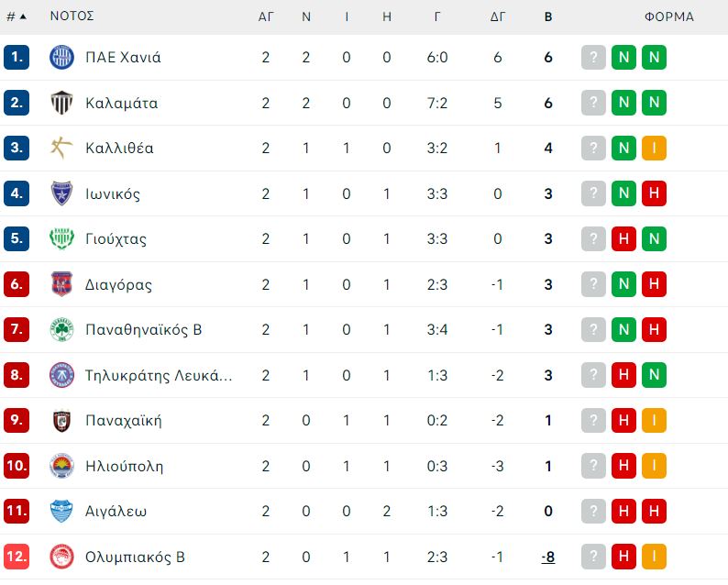The image size is (728, 585).
Task: Open the Ολυμπιακός Β red emblem
Action: tap(61, 557)
